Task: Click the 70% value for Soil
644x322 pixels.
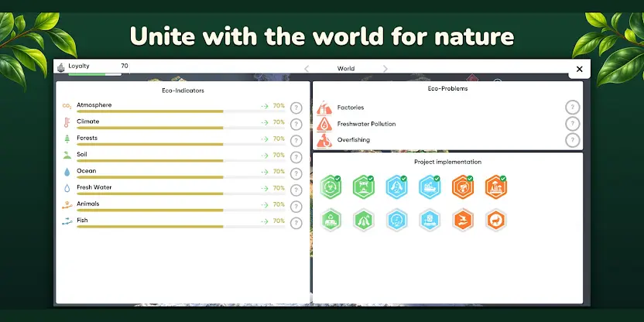Action: 279,155
